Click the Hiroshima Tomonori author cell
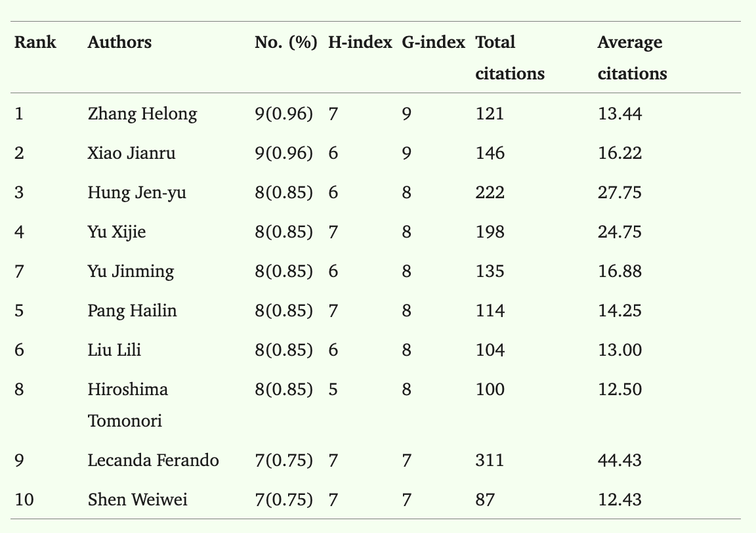Image resolution: width=756 pixels, height=533 pixels. 128,405
